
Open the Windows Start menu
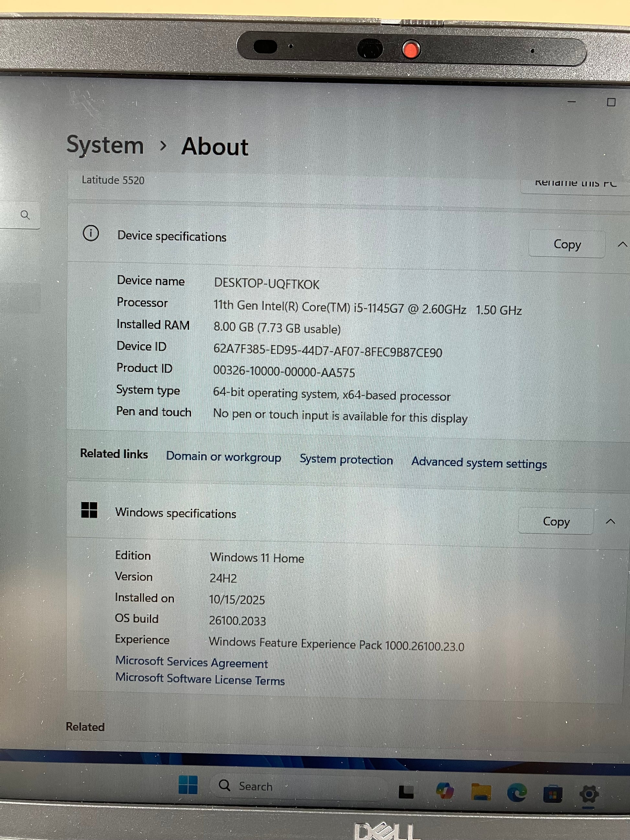pyautogui.click(x=187, y=785)
